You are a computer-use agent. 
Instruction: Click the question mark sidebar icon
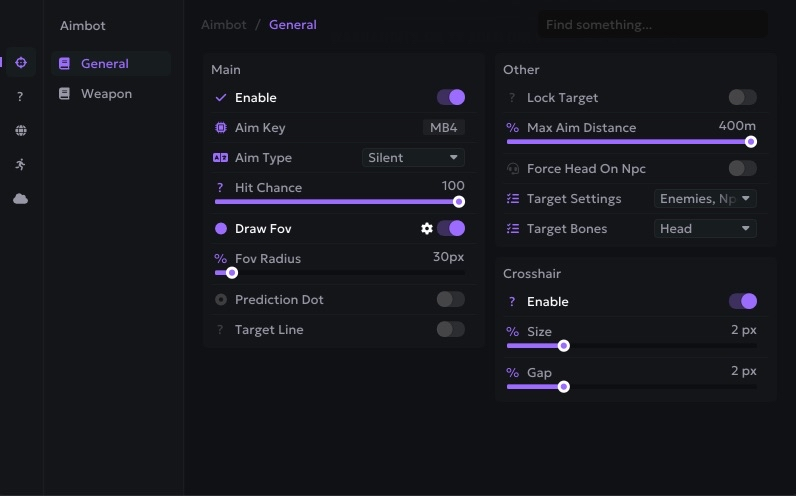21,97
